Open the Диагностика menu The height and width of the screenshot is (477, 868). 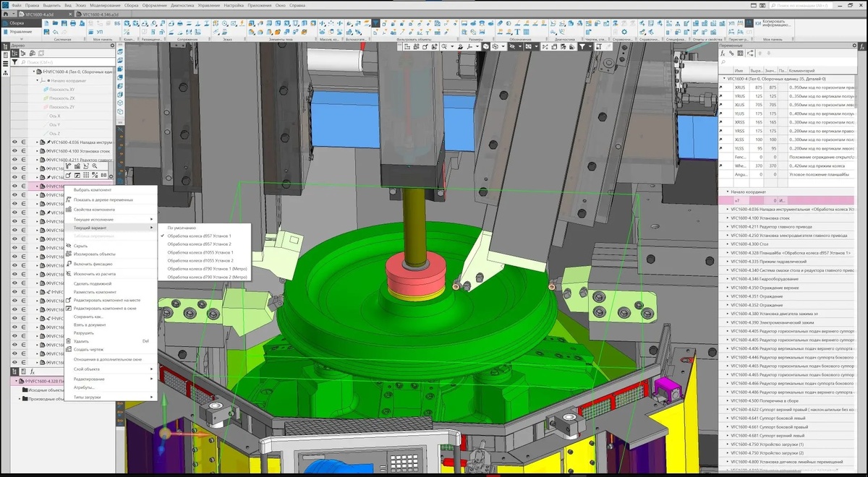pos(184,5)
